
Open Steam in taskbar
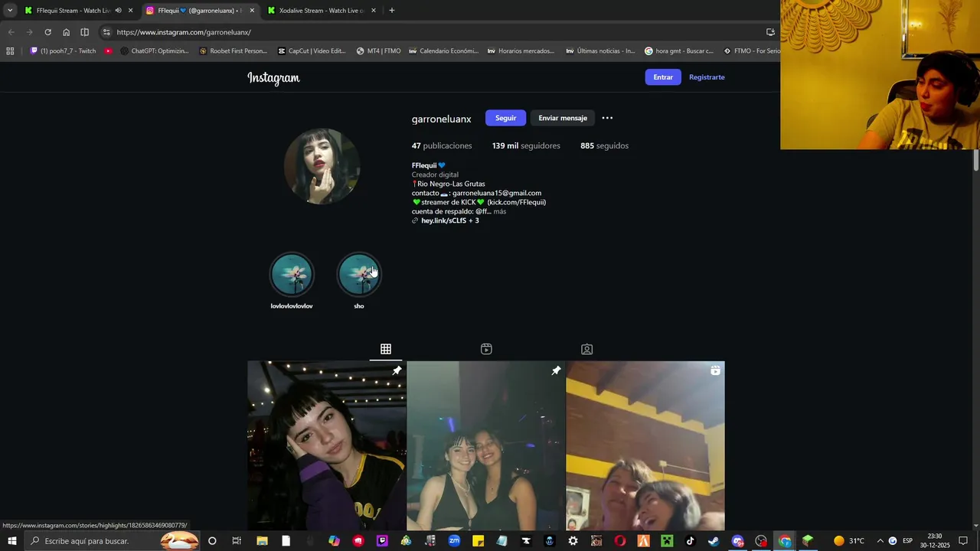tap(714, 541)
